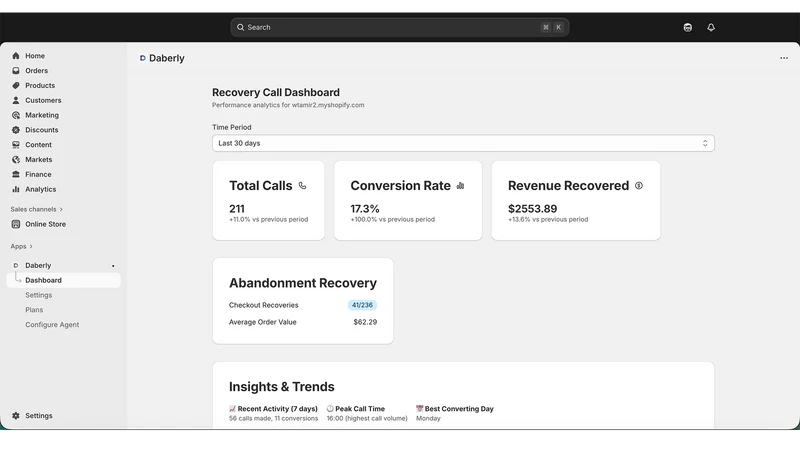Screen dimensions: 800x450
Task: Click the dollar icon beside Revenue Recovered
Action: [639, 186]
